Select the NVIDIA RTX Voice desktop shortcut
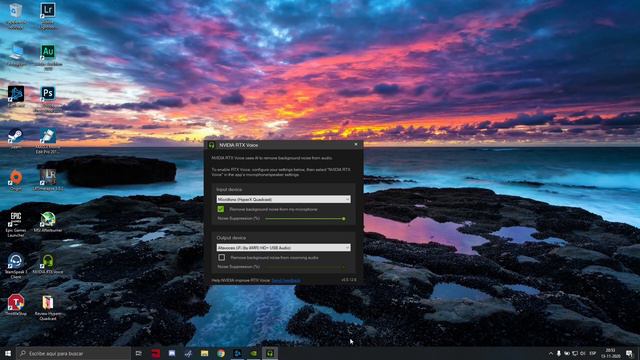The image size is (640, 360). [48, 264]
